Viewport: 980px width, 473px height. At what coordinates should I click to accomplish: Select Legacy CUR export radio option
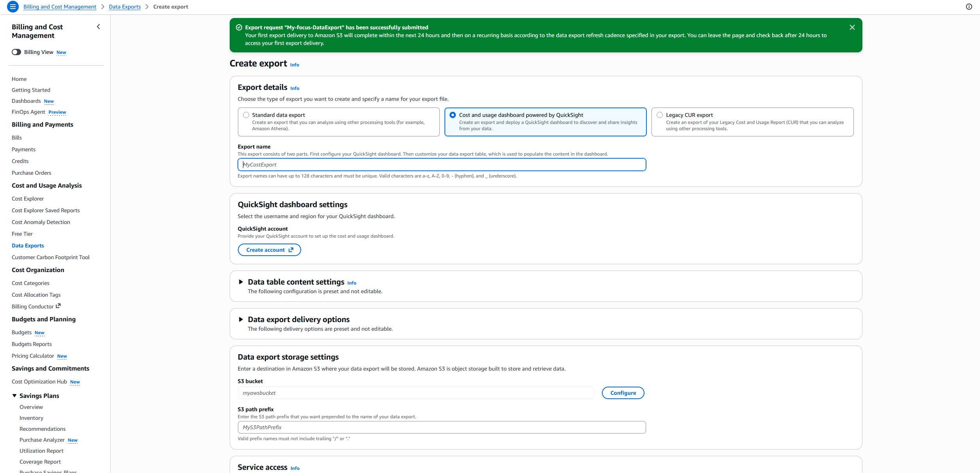click(660, 115)
